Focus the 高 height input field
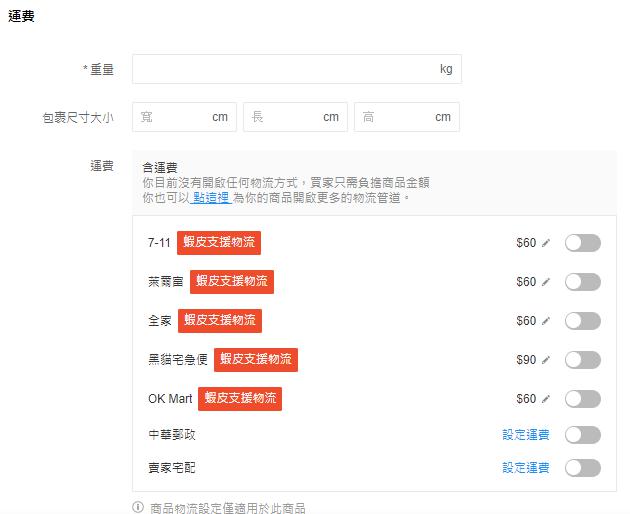Image resolution: width=630 pixels, height=514 pixels. (x=407, y=117)
